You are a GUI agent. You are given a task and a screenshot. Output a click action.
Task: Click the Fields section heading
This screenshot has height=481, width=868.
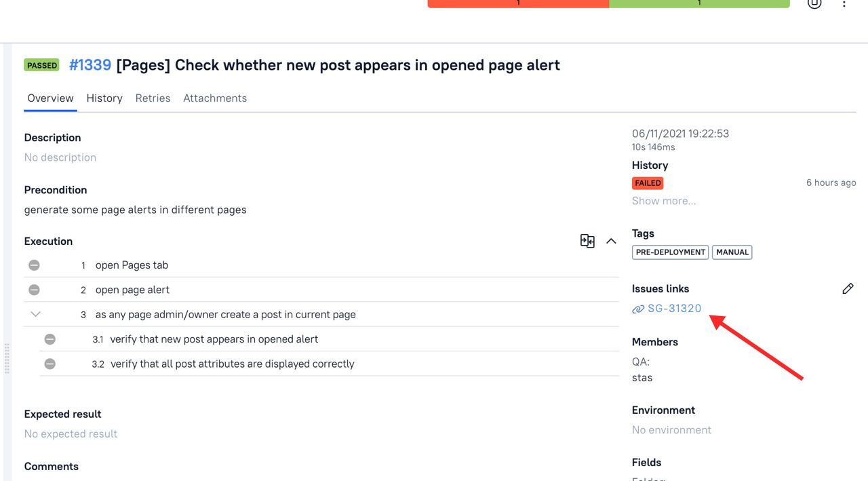point(646,463)
